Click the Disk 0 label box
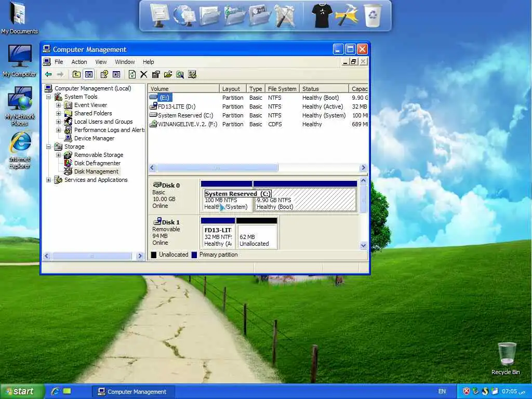 coord(174,196)
